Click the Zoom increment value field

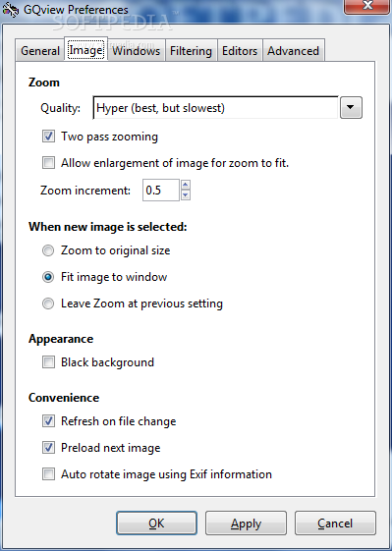pos(161,191)
